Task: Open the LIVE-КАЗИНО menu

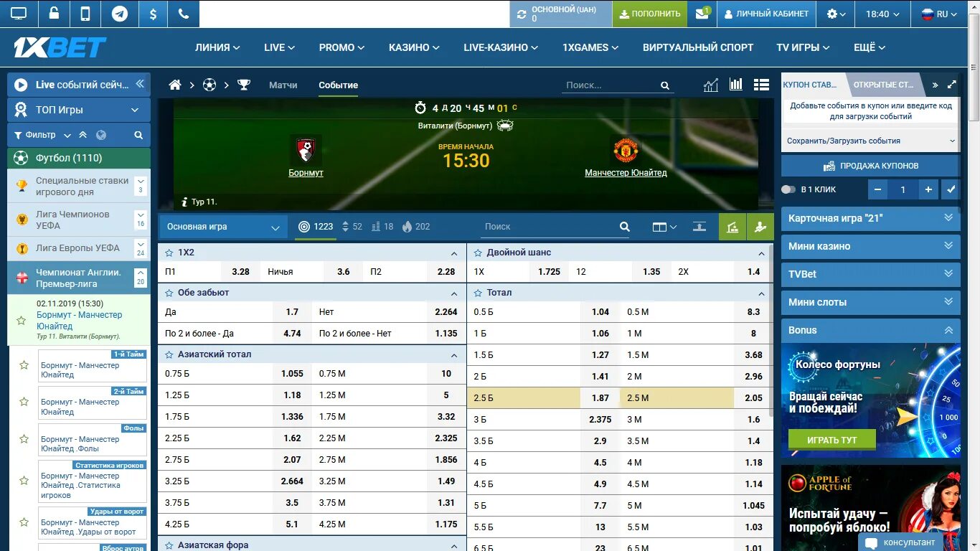Action: click(501, 47)
